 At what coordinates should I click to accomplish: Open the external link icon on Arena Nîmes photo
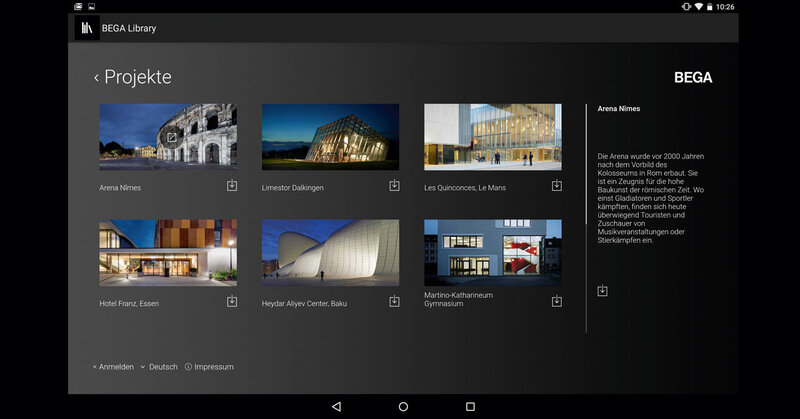pos(172,137)
